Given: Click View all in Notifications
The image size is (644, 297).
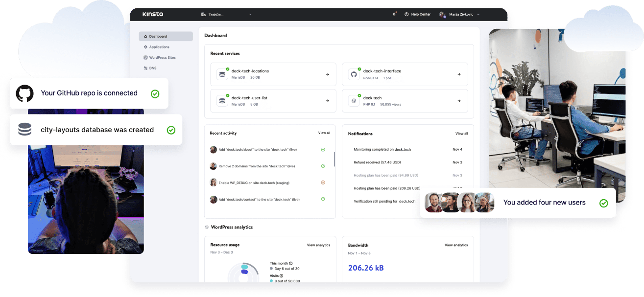Looking at the screenshot, I should coord(461,133).
